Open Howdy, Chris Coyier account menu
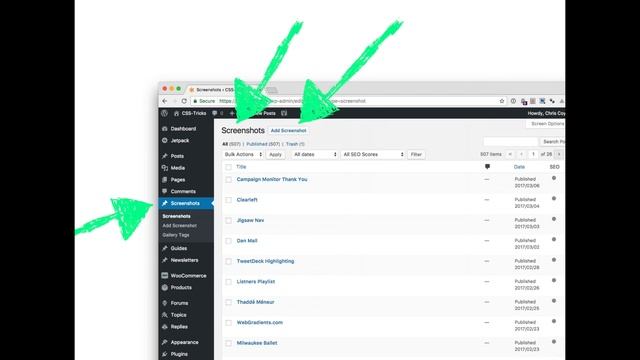This screenshot has height=360, width=640. (x=546, y=113)
